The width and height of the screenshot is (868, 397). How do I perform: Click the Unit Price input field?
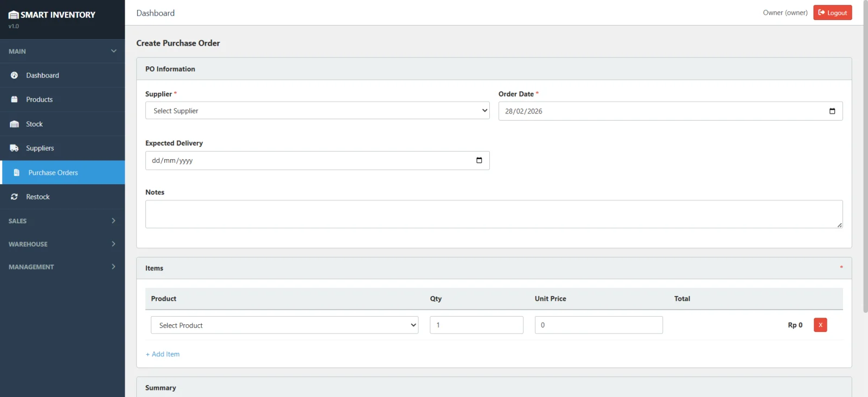(598, 325)
